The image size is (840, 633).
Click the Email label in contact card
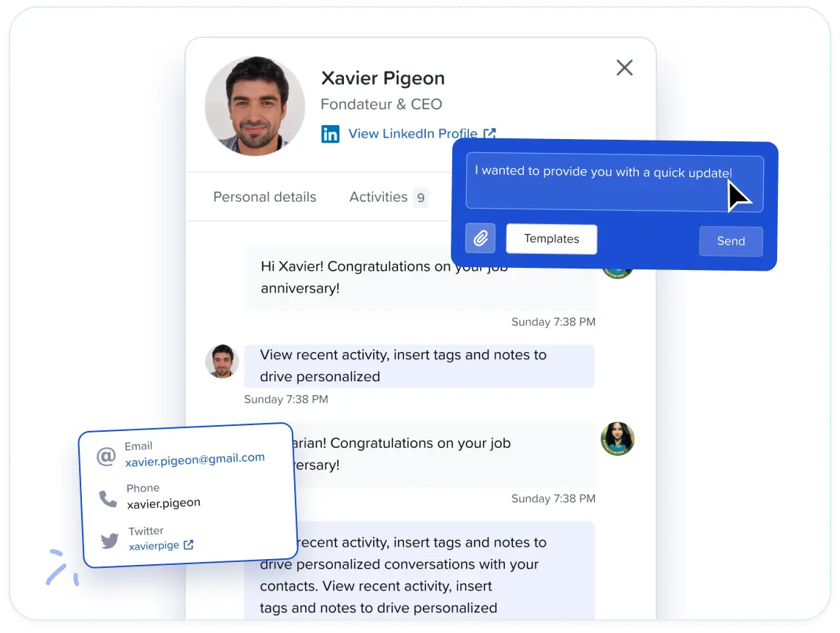pos(139,446)
